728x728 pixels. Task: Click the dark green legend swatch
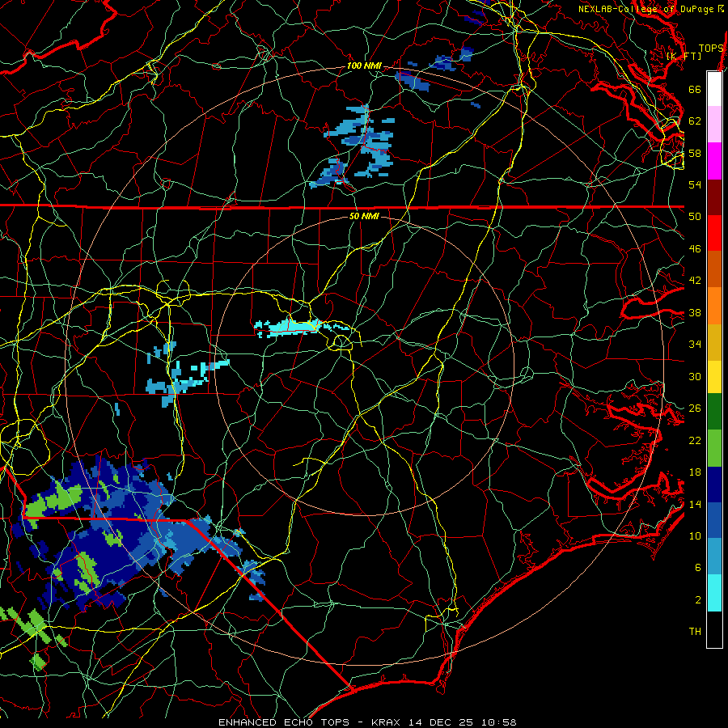tap(714, 413)
